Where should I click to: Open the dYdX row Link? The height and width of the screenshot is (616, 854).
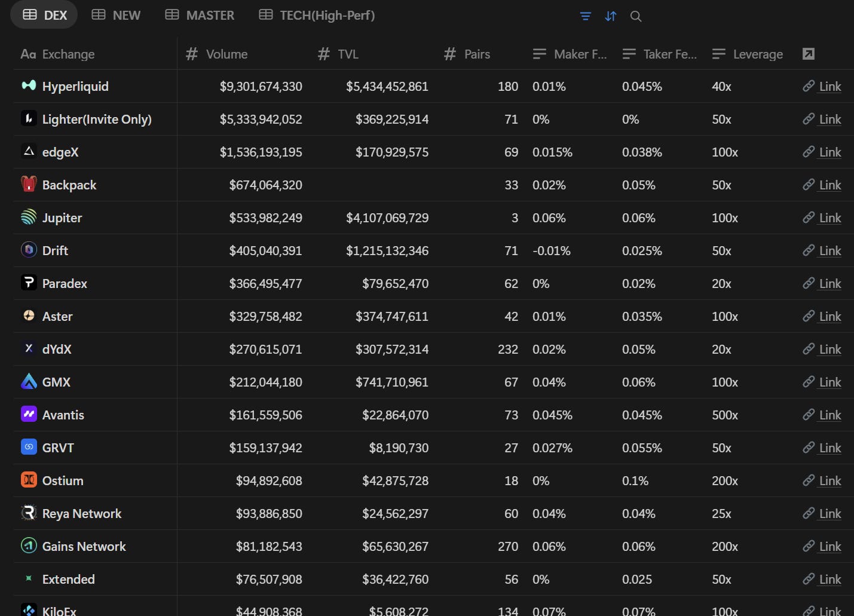click(x=830, y=349)
